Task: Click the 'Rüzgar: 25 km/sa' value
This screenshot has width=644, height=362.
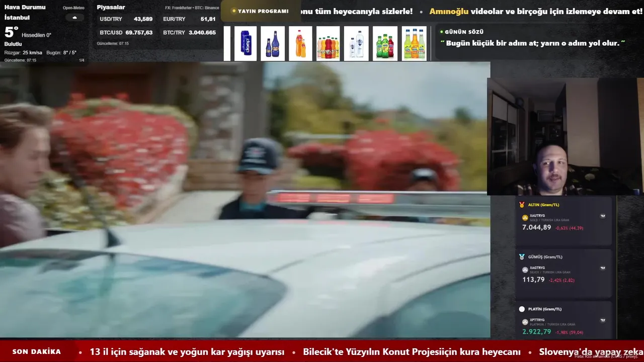Action: pos(23,53)
